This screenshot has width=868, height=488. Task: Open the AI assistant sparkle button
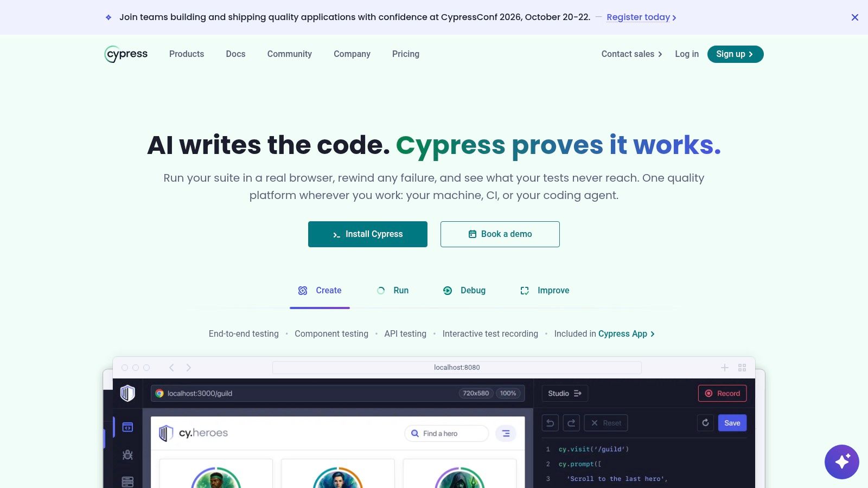point(842,462)
